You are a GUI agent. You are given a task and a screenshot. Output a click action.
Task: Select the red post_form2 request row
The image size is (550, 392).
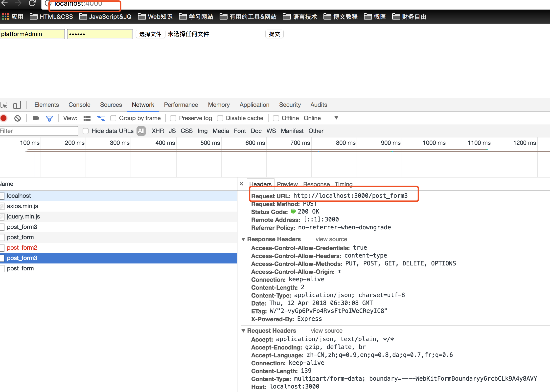[x=22, y=248]
